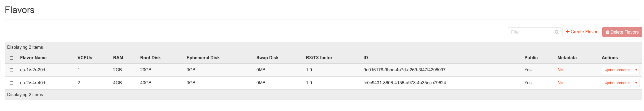Check the box for flavor cp-1v-2r-20d
Viewport: 644px width, 111px height.
point(12,70)
